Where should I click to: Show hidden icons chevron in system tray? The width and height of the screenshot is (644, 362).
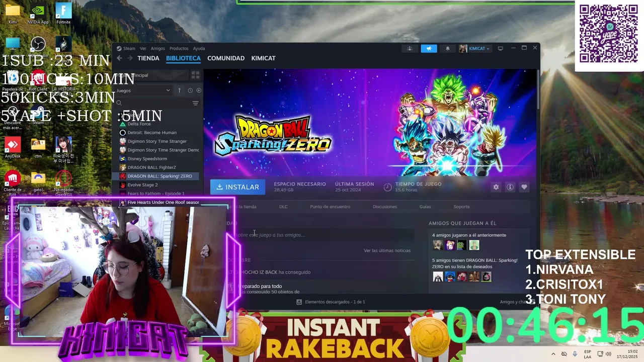pos(553,354)
